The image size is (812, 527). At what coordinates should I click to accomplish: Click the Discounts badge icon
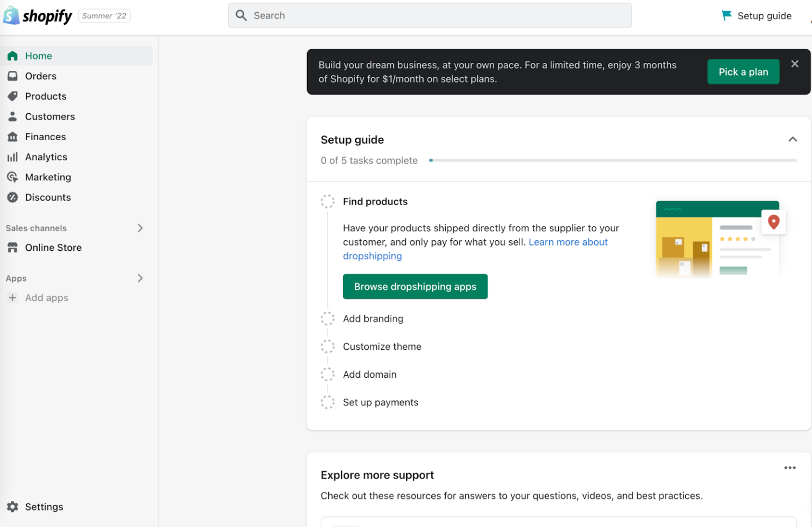[13, 197]
